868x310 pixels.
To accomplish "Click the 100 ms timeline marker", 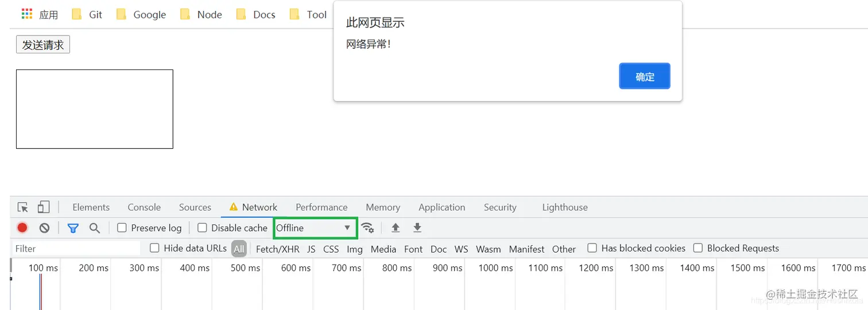I will (x=44, y=268).
